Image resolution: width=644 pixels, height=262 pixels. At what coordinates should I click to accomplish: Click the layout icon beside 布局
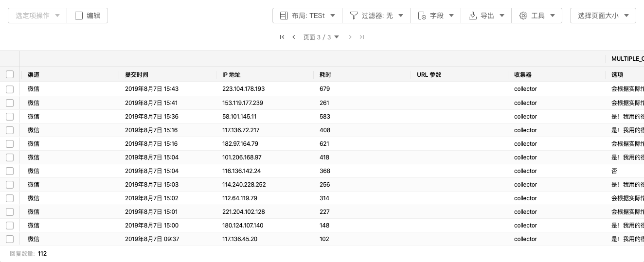point(284,16)
